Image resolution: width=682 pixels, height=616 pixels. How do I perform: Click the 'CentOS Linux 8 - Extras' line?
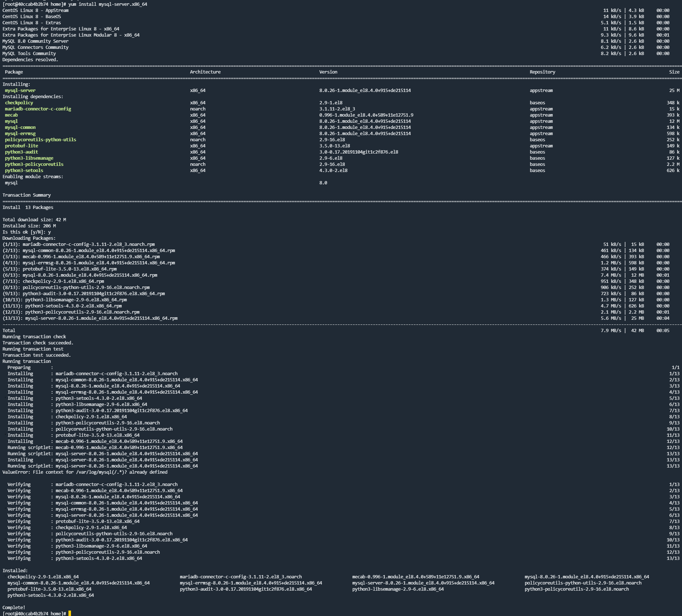point(32,23)
